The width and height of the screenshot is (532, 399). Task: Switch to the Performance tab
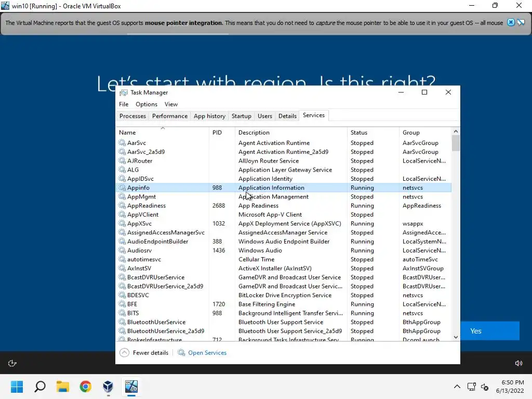170,116
